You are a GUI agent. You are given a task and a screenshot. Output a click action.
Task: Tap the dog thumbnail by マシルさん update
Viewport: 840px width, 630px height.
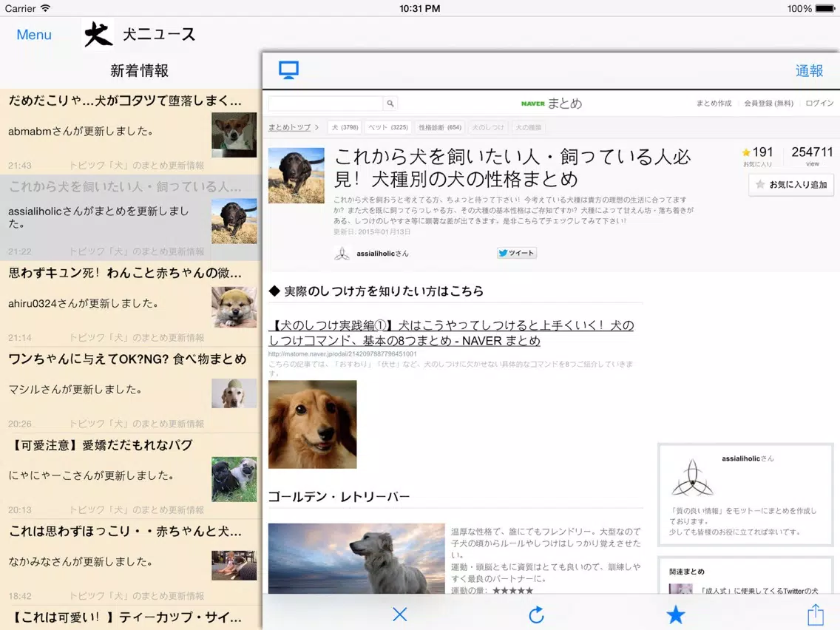pos(234,393)
